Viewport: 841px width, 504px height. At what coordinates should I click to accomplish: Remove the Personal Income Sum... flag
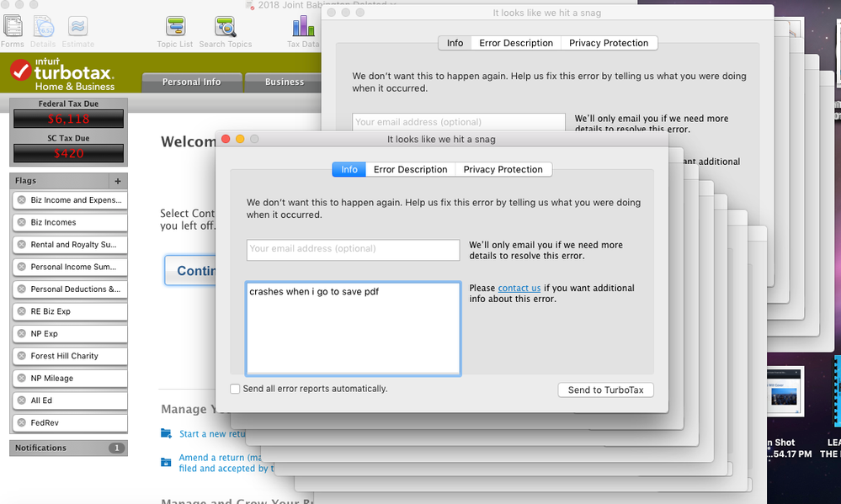[21, 267]
